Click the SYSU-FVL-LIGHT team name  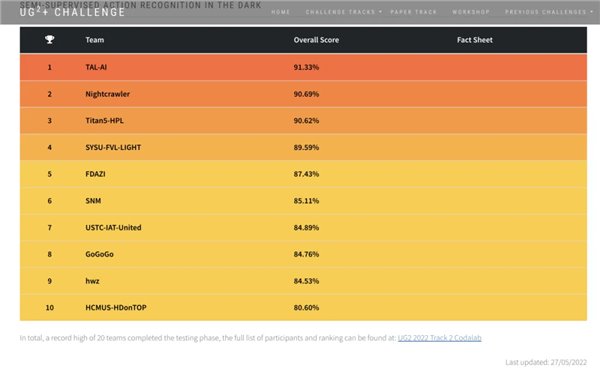coord(113,147)
